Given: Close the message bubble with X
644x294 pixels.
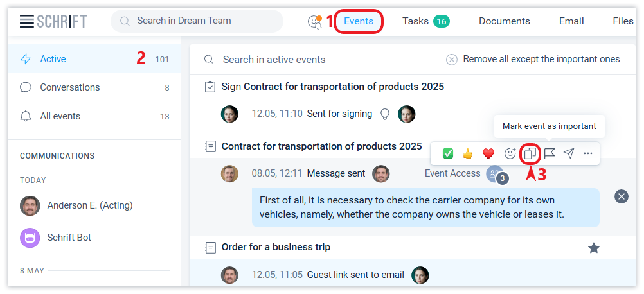Looking at the screenshot, I should point(622,196).
